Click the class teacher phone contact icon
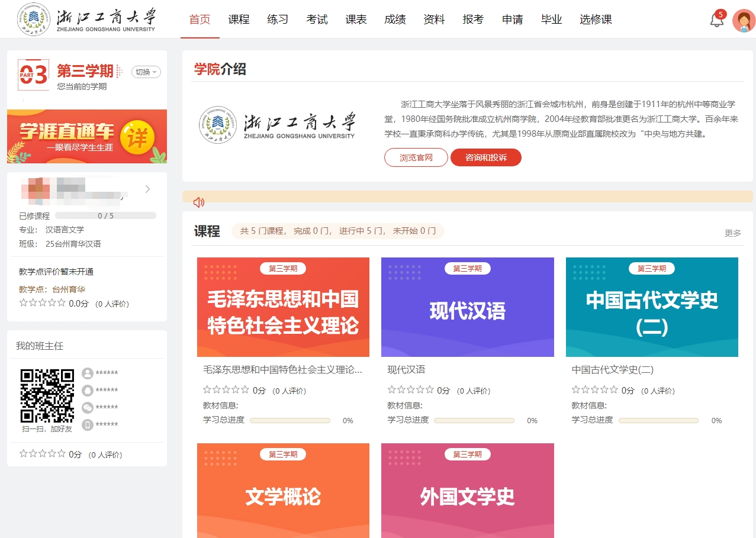The image size is (756, 538). coord(88,425)
